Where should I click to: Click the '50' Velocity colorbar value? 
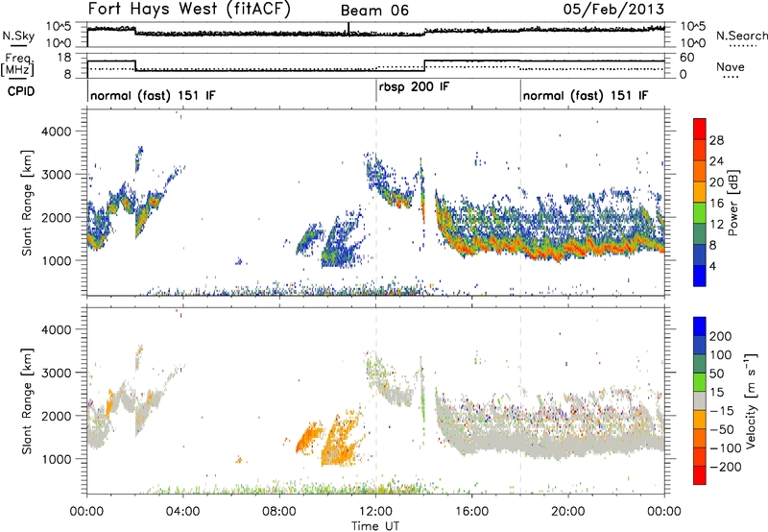(716, 374)
